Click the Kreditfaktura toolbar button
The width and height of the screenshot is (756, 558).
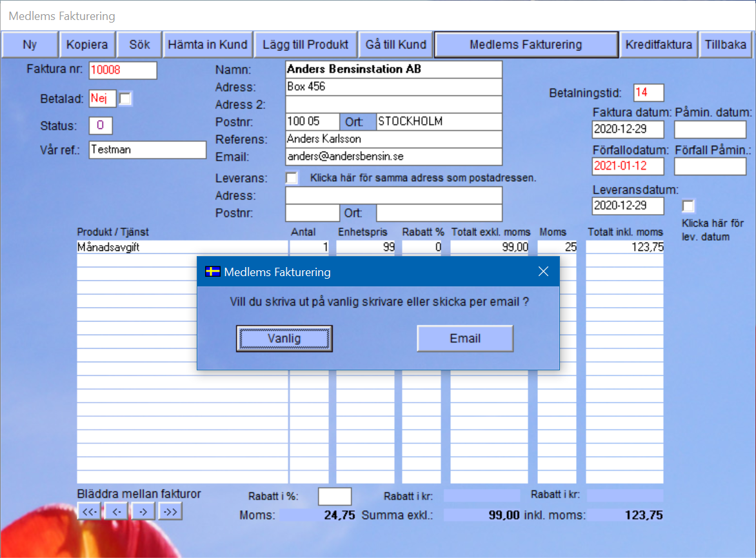click(659, 45)
